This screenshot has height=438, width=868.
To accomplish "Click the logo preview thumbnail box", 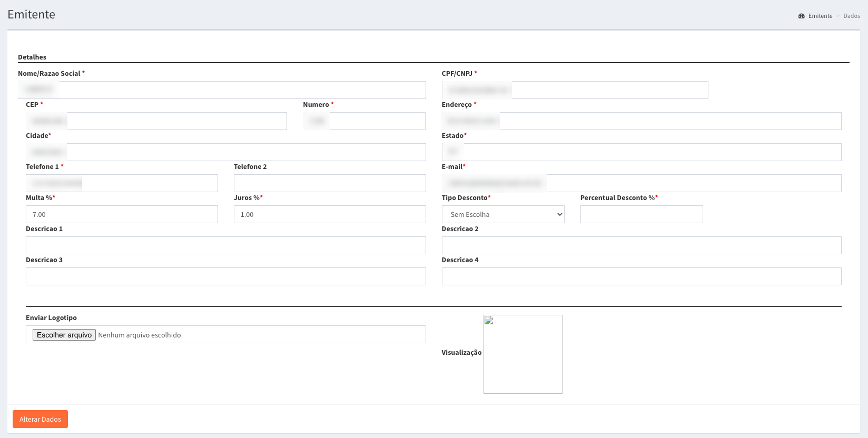I will click(523, 354).
